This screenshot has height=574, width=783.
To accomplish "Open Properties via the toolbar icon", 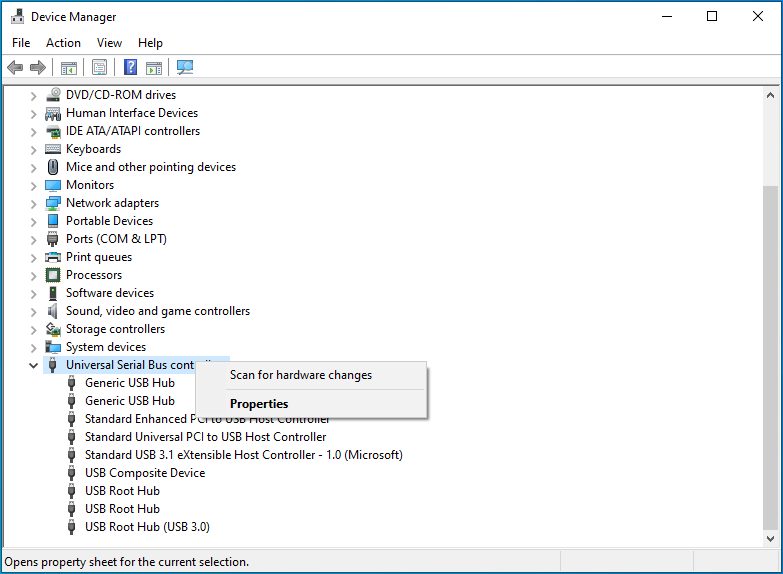I will coord(99,68).
